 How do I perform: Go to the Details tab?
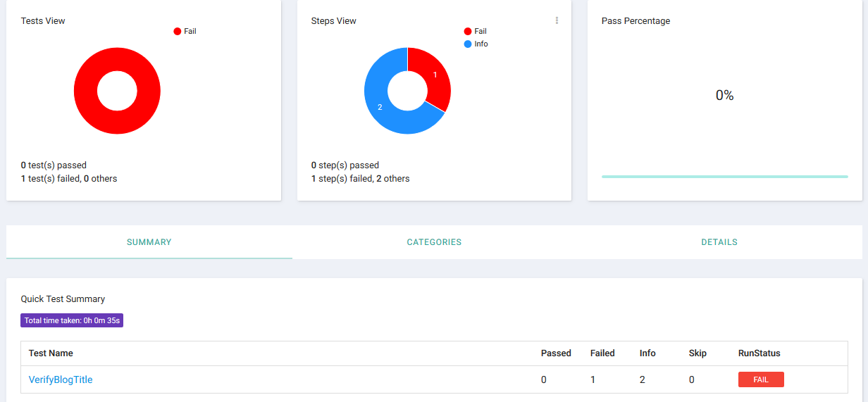click(719, 242)
